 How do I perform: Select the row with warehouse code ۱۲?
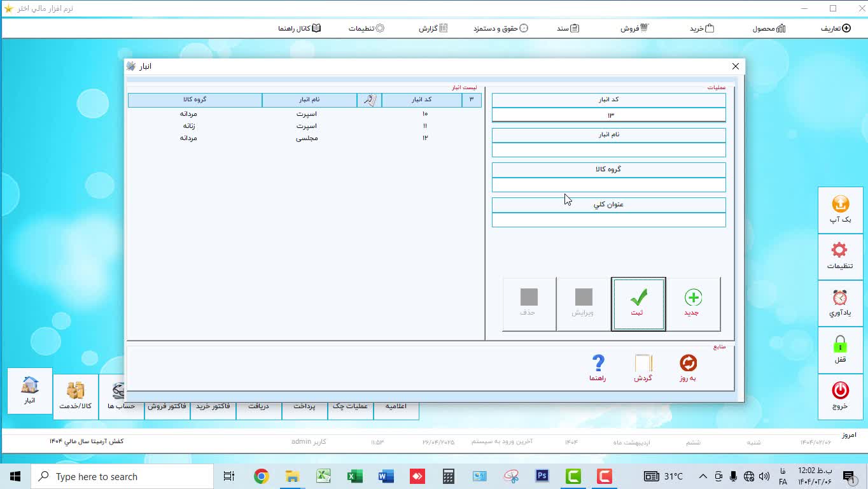(x=305, y=138)
